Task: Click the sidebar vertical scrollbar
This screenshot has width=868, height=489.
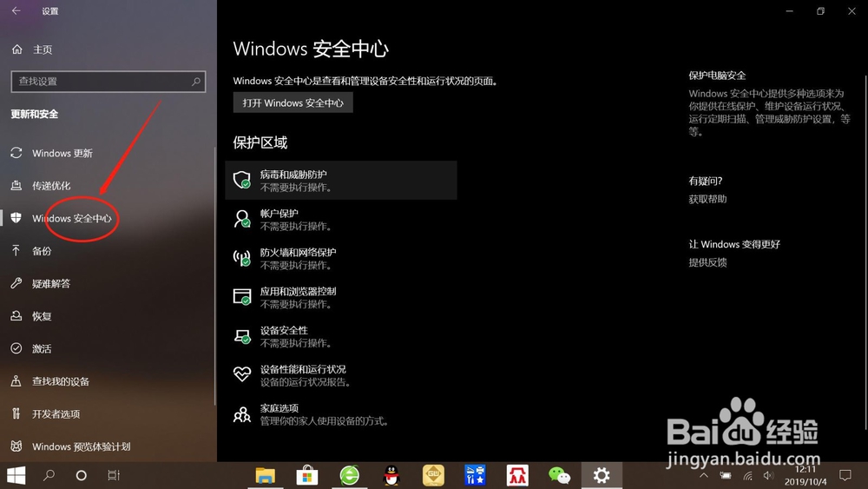Action: pos(215,277)
